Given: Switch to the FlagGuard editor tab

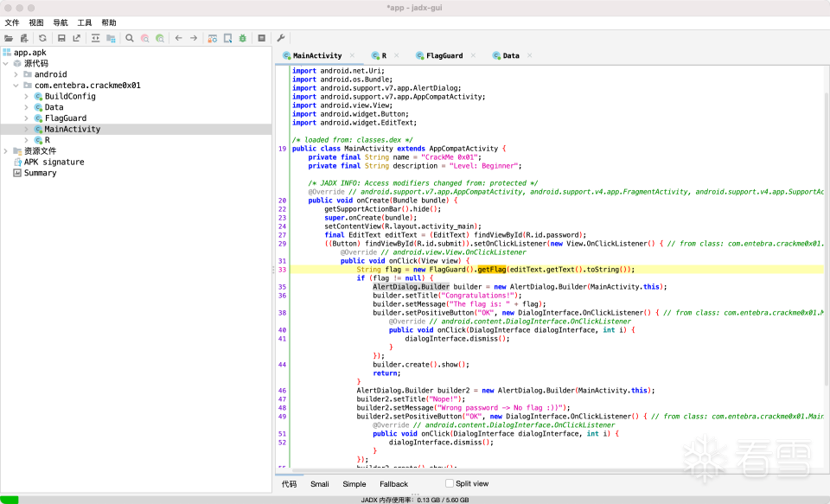Looking at the screenshot, I should click(x=444, y=55).
